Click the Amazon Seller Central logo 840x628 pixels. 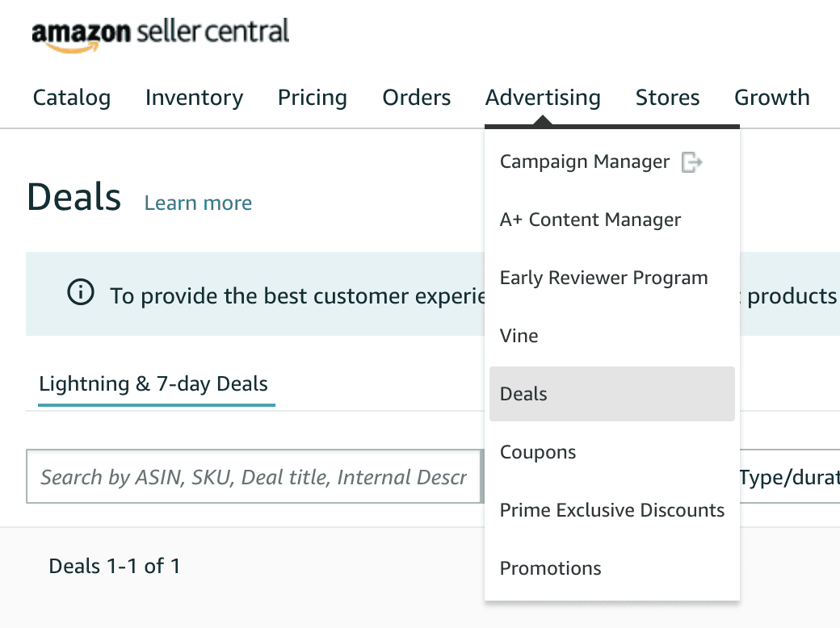click(160, 34)
